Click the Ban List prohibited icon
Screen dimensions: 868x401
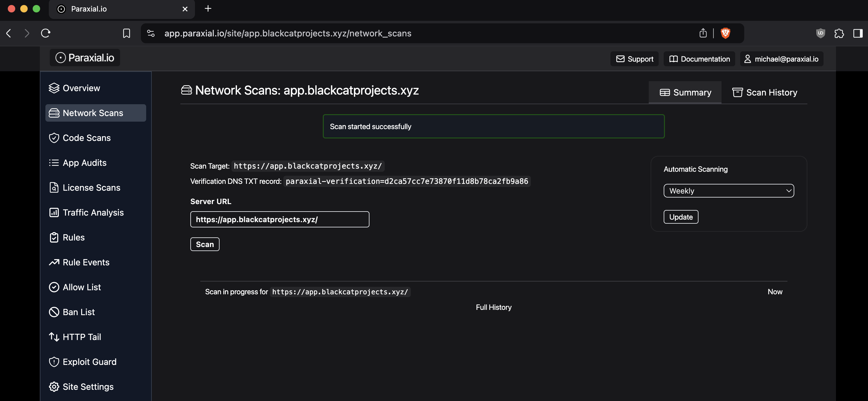(x=54, y=312)
